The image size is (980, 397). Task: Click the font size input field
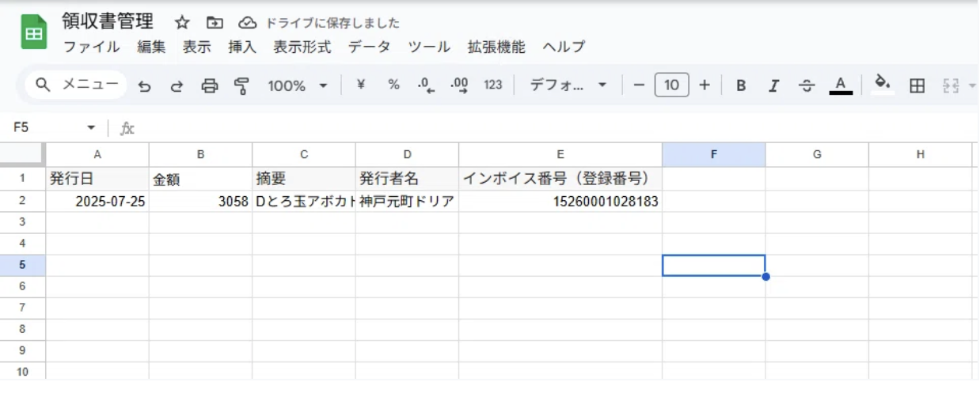tap(671, 85)
